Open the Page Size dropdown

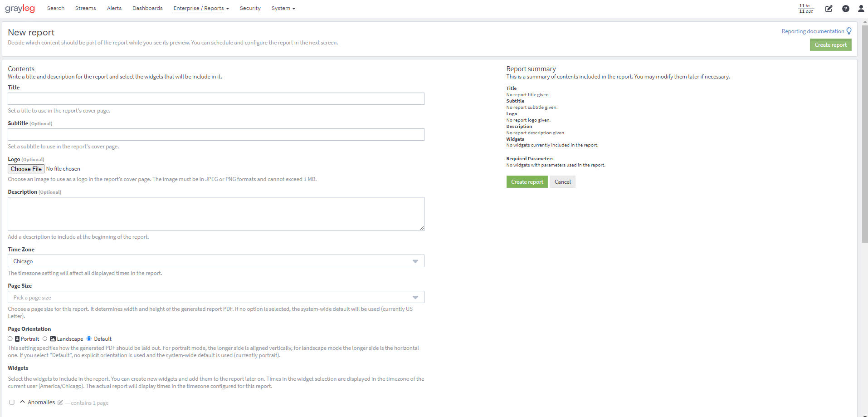pyautogui.click(x=216, y=297)
